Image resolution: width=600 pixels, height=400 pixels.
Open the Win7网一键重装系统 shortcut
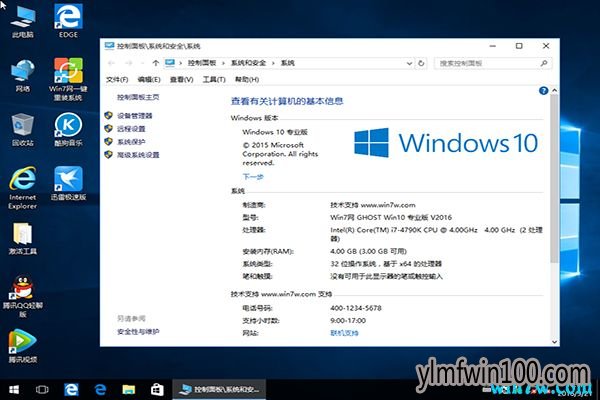pyautogui.click(x=68, y=79)
